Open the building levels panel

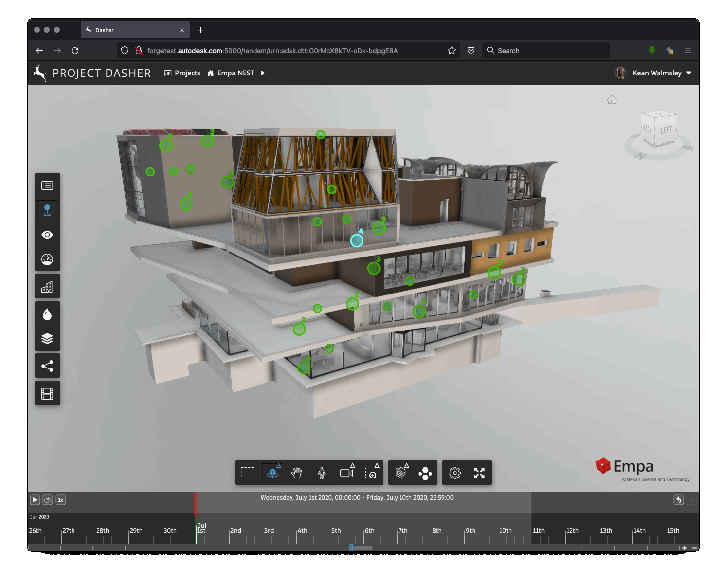tap(47, 287)
